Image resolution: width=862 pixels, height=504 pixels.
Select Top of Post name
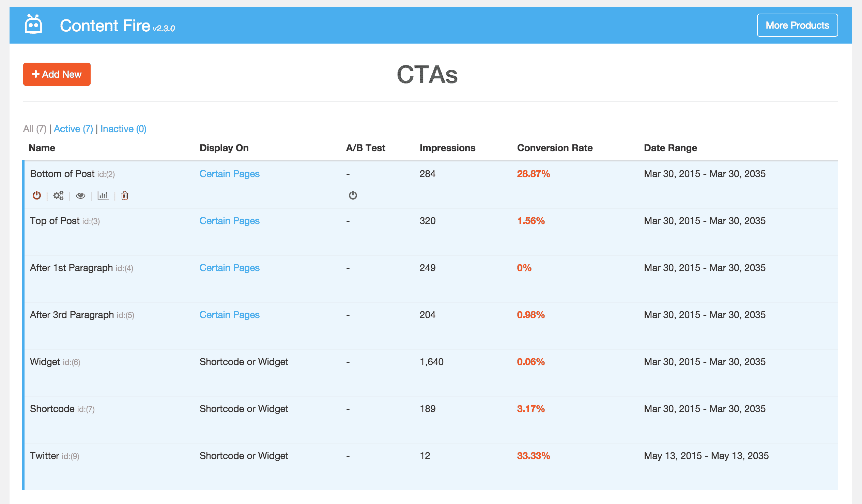[55, 221]
